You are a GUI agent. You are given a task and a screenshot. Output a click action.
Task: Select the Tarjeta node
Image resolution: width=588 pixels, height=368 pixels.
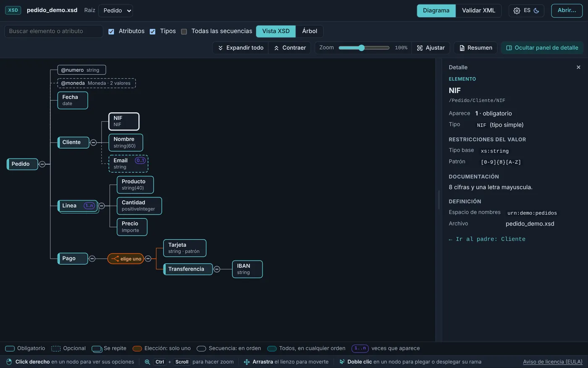(x=184, y=248)
